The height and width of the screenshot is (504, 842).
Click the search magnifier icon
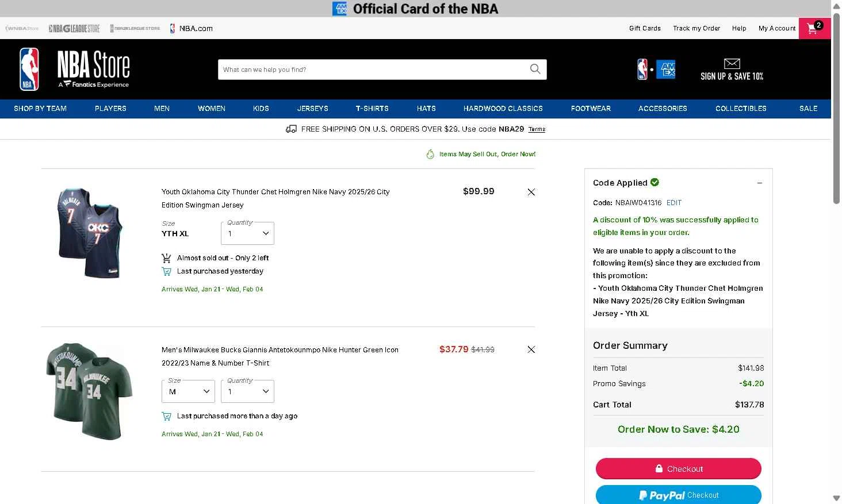coord(535,70)
